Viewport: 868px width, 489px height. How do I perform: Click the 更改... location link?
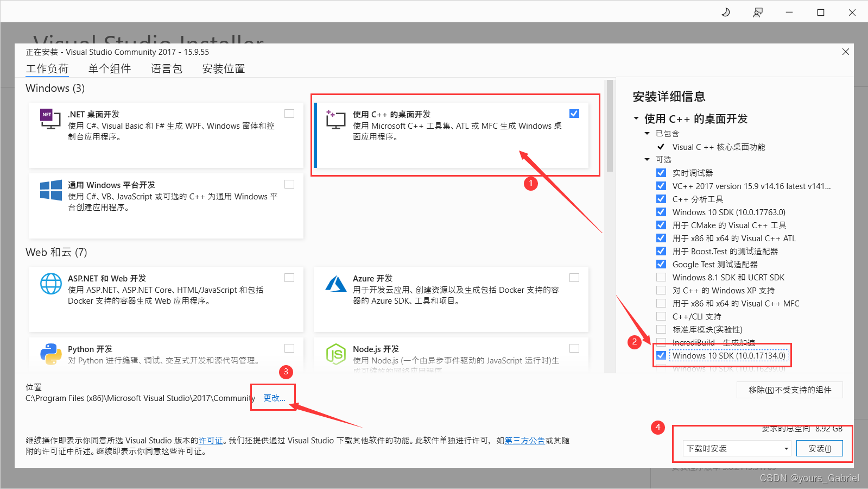tap(275, 398)
